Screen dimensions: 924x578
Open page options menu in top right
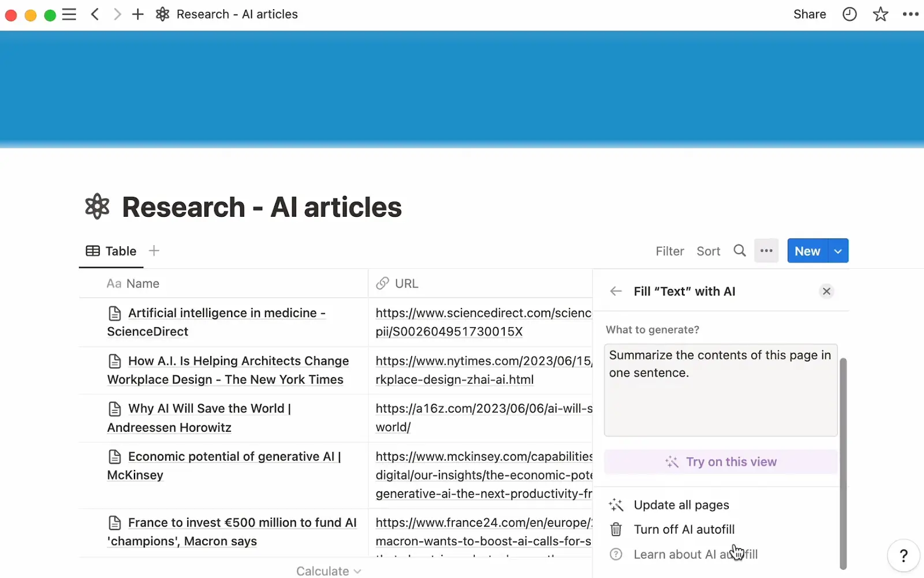(910, 14)
